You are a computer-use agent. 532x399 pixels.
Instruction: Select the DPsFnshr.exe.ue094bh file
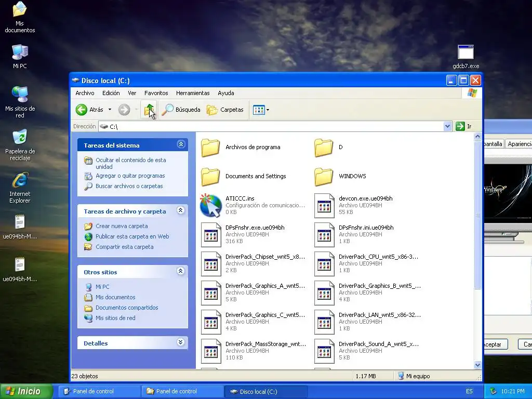242,234
